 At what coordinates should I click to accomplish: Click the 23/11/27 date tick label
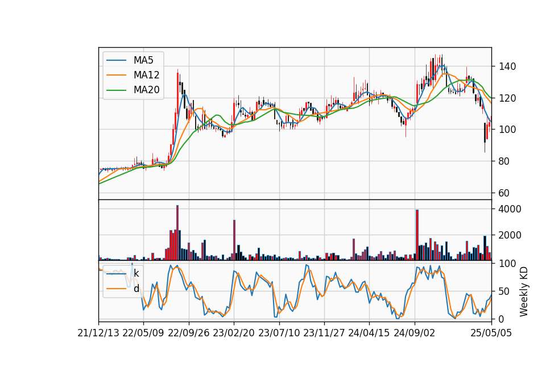tap(324, 333)
